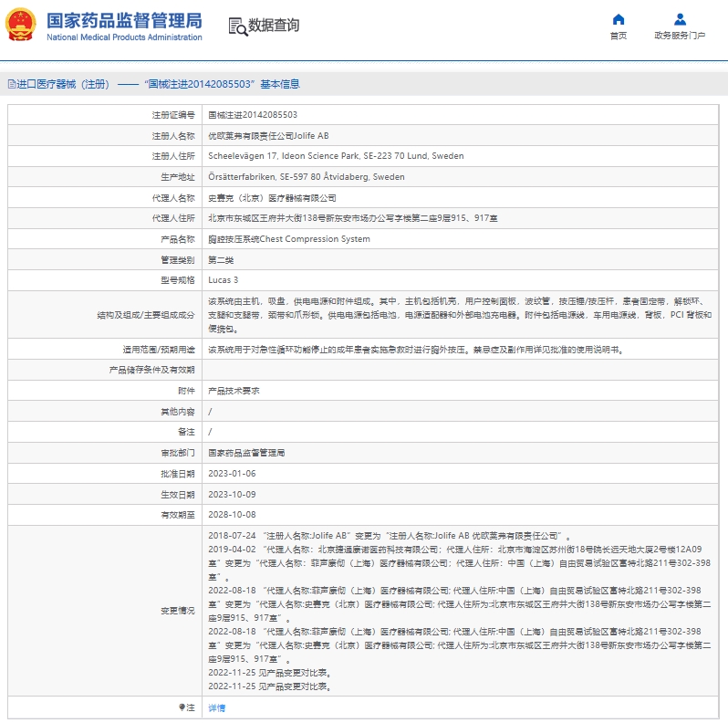728x723 pixels.
Task: Select registration number value 国械注进20142085503
Action: (253, 115)
